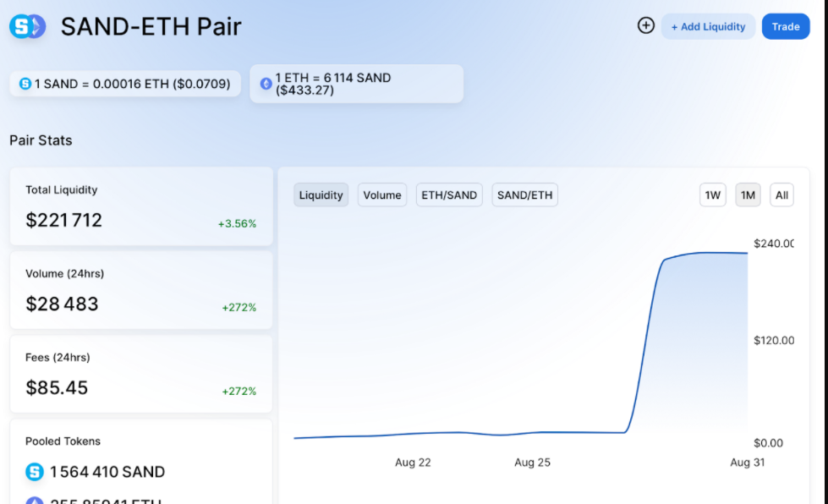Set chart range to 1M

coord(748,194)
